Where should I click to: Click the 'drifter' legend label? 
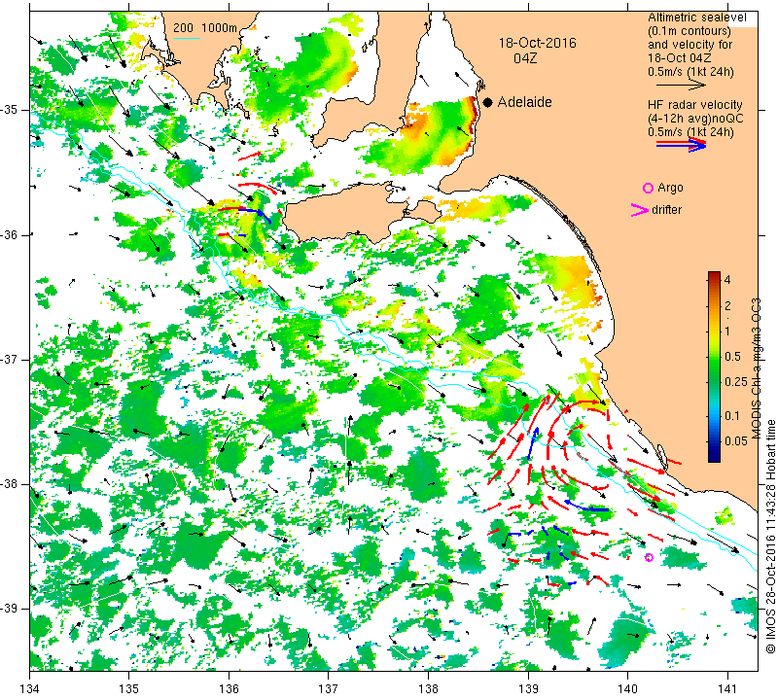666,210
